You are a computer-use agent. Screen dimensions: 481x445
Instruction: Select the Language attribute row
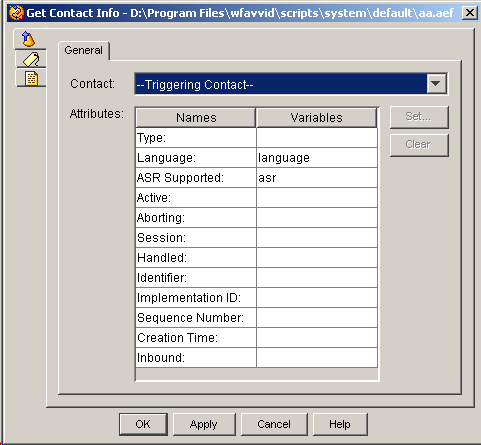(257, 158)
